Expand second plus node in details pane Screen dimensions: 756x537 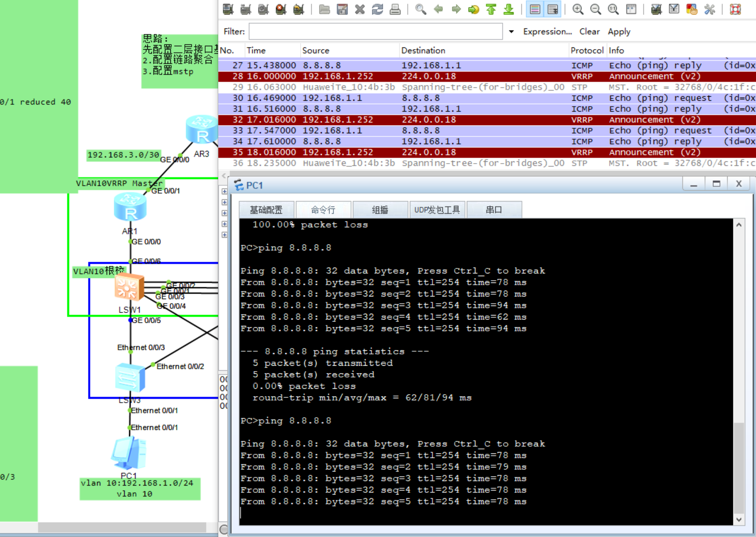225,202
